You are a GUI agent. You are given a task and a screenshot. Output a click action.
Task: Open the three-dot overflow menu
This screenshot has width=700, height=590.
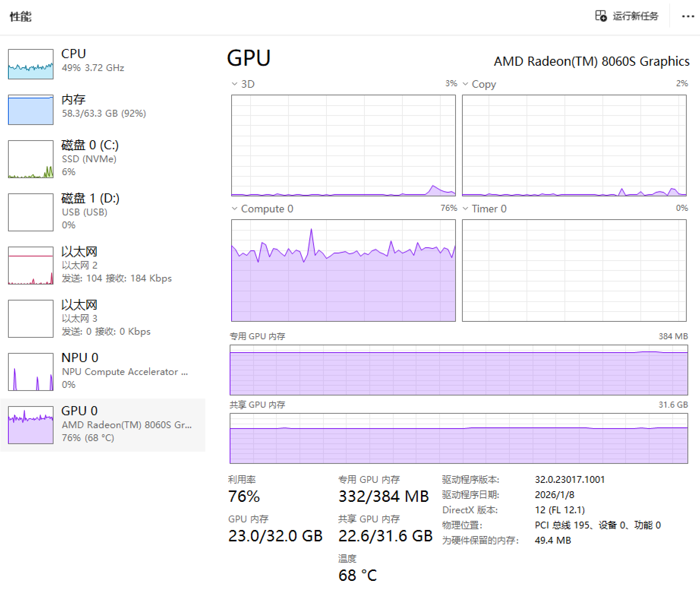tap(687, 17)
